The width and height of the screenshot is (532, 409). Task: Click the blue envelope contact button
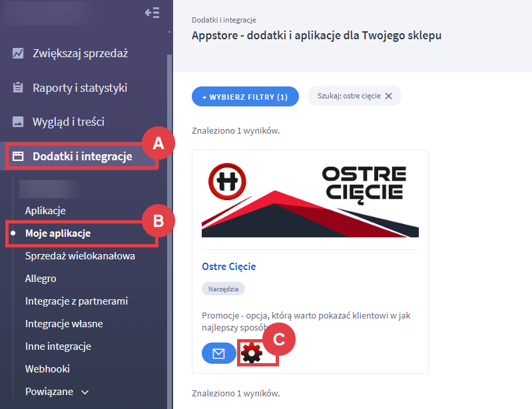[x=219, y=353]
